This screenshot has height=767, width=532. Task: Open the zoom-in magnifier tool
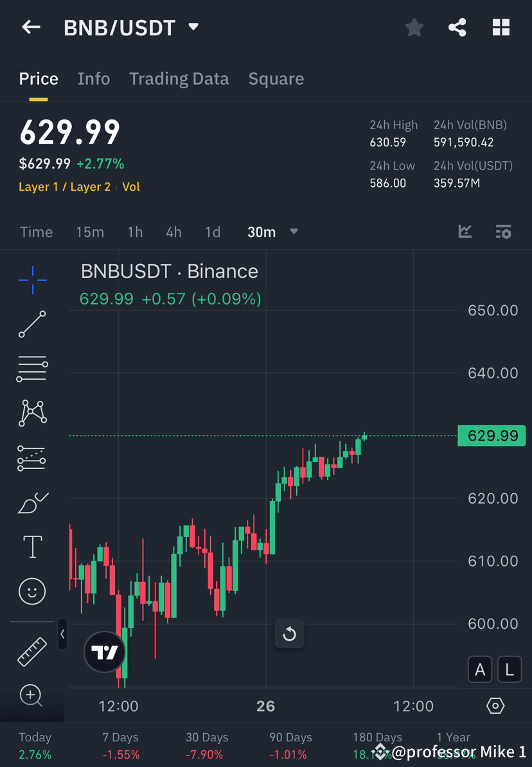point(32,696)
